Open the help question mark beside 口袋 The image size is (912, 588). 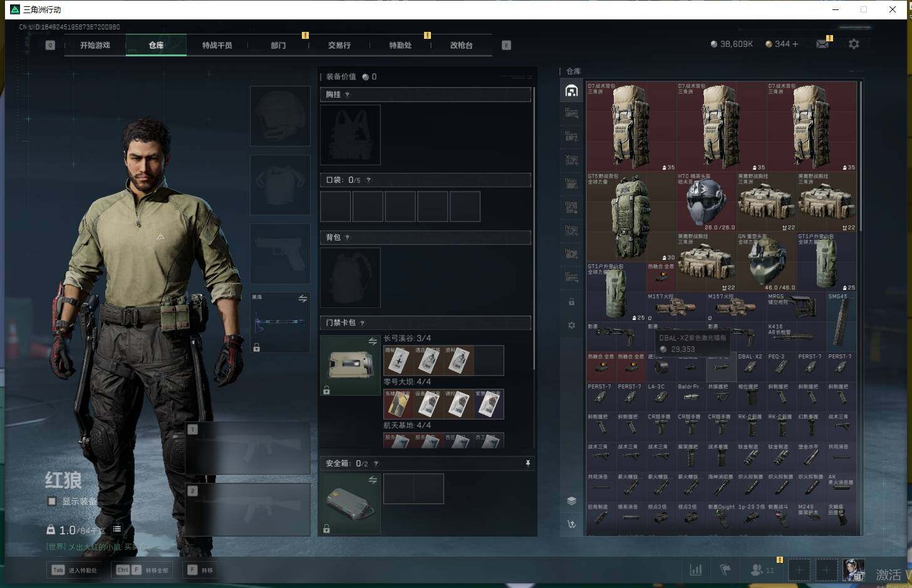point(368,180)
